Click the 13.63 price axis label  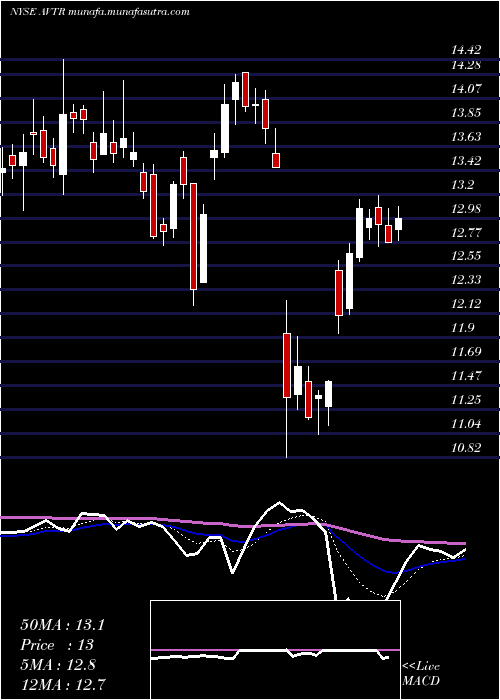466,137
